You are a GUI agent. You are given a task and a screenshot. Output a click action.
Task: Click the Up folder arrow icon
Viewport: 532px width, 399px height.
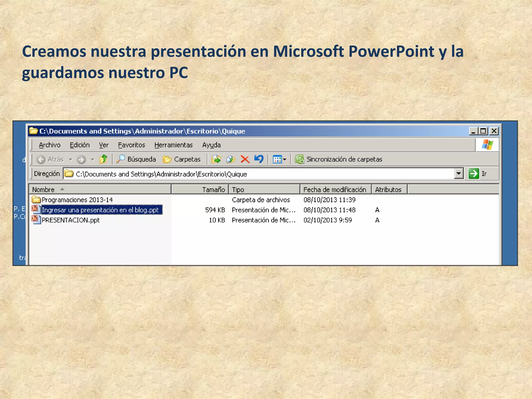pos(103,159)
